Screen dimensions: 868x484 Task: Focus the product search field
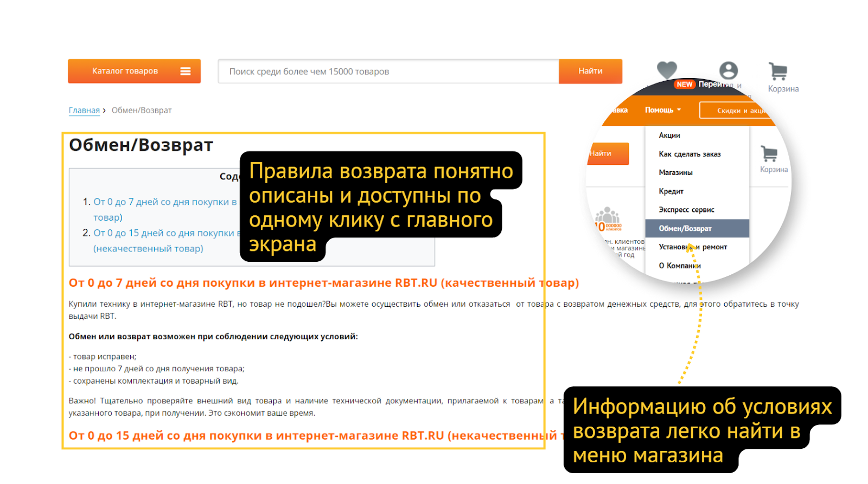pos(388,72)
